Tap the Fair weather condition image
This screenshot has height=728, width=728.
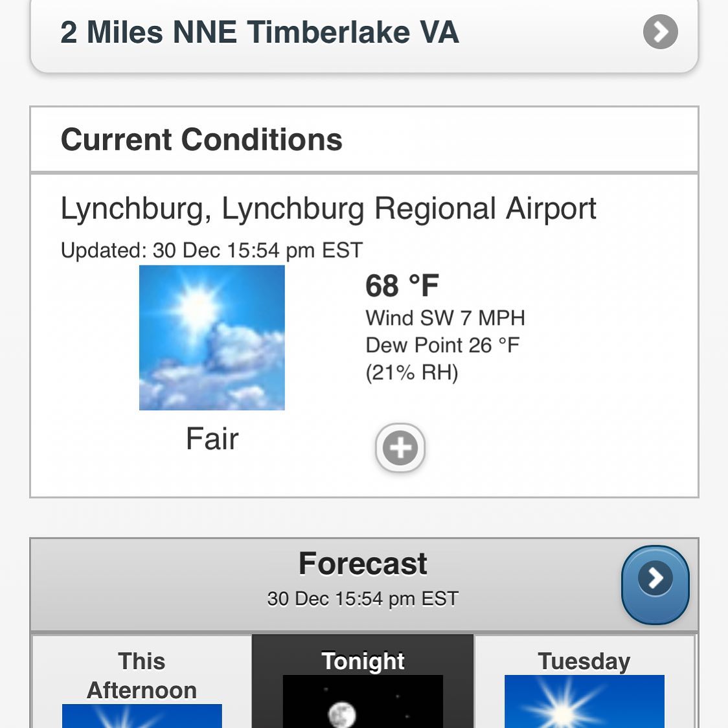[212, 337]
